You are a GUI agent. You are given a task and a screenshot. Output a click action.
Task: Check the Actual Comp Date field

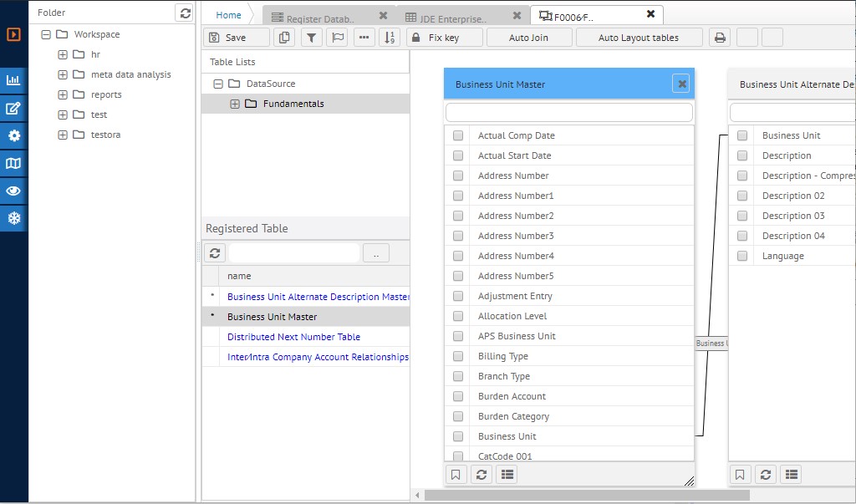(x=458, y=135)
